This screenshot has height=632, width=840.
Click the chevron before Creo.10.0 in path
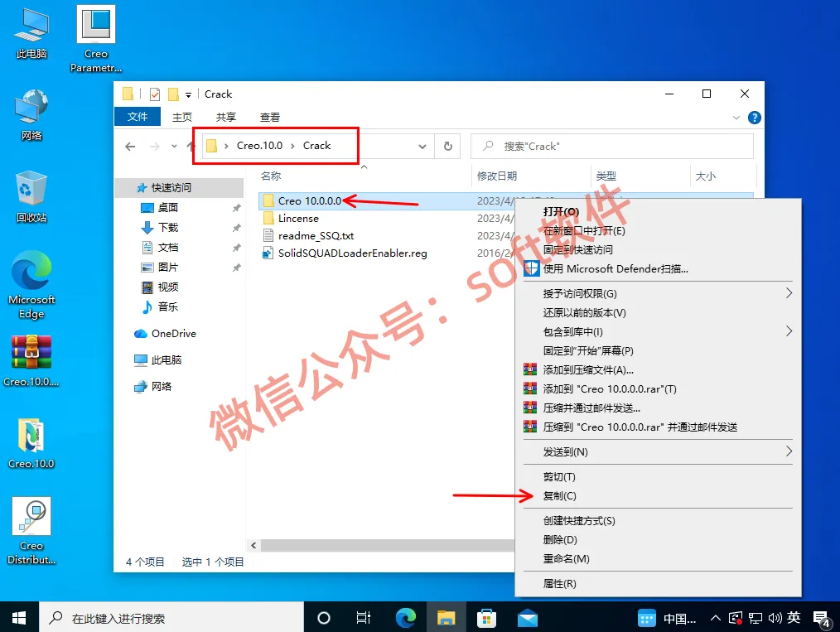point(226,146)
